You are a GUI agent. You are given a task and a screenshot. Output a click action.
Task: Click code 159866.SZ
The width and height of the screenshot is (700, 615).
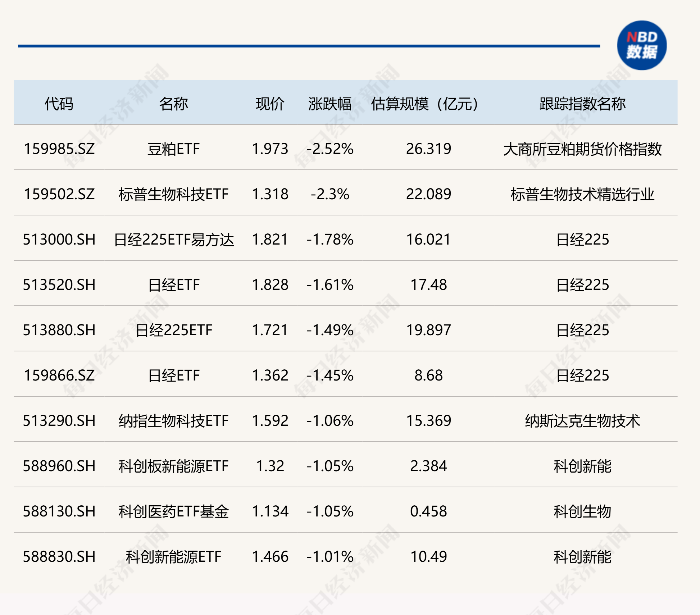coord(59,375)
